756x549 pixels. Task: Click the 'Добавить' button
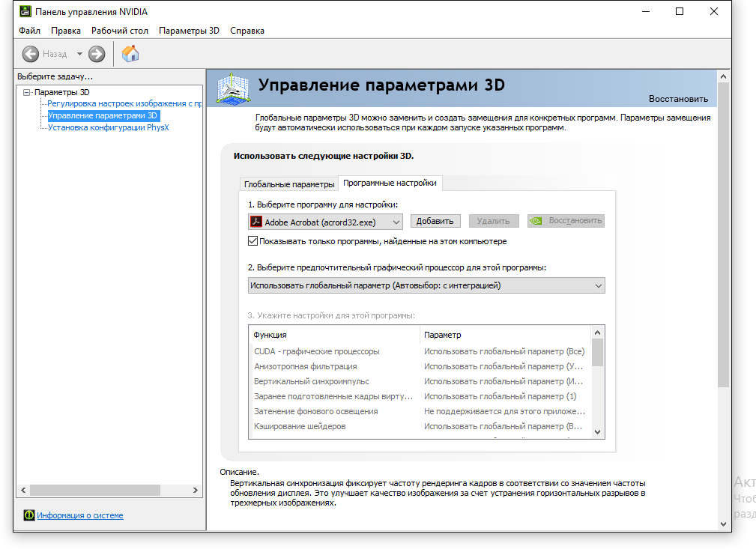[435, 221]
